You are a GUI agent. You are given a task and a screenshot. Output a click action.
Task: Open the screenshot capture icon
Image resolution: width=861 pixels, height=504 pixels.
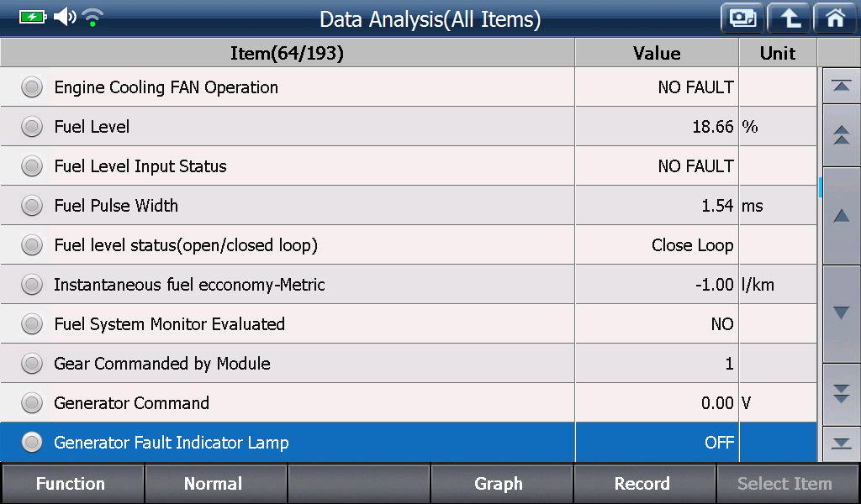pyautogui.click(x=742, y=18)
